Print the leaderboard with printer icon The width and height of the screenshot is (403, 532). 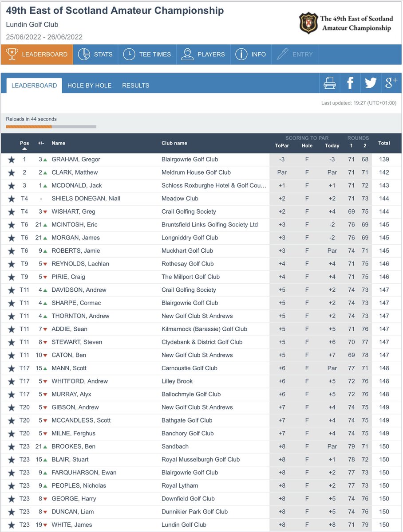click(x=330, y=83)
